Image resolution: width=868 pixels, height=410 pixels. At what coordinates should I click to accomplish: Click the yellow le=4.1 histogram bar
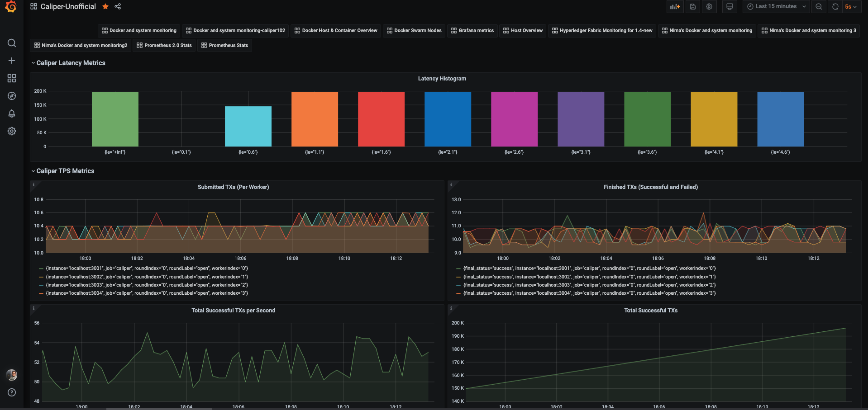tap(714, 119)
